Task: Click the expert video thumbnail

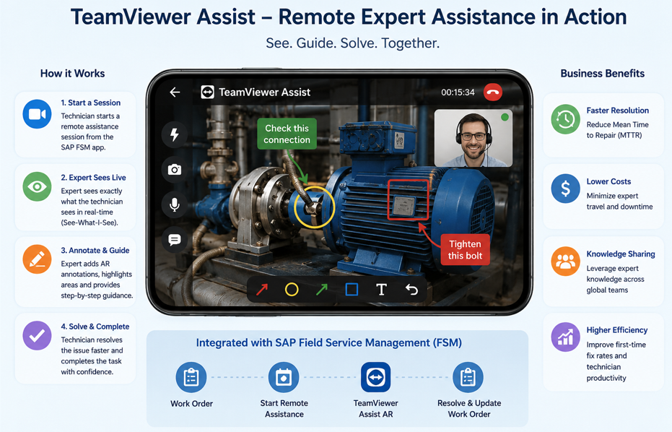Action: [474, 138]
